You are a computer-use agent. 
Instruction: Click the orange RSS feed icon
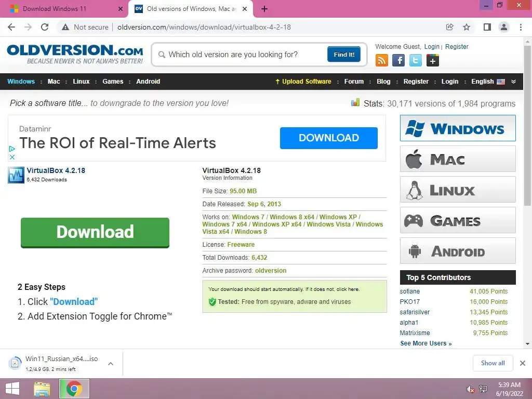(382, 60)
